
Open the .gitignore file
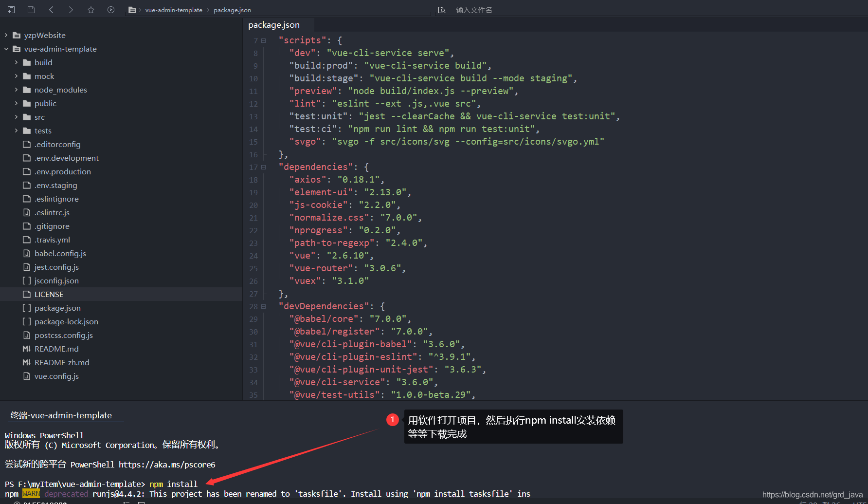point(52,226)
